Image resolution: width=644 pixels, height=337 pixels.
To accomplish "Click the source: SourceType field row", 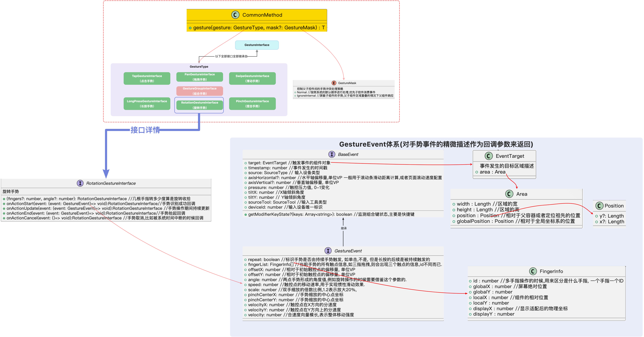I will click(x=282, y=173).
